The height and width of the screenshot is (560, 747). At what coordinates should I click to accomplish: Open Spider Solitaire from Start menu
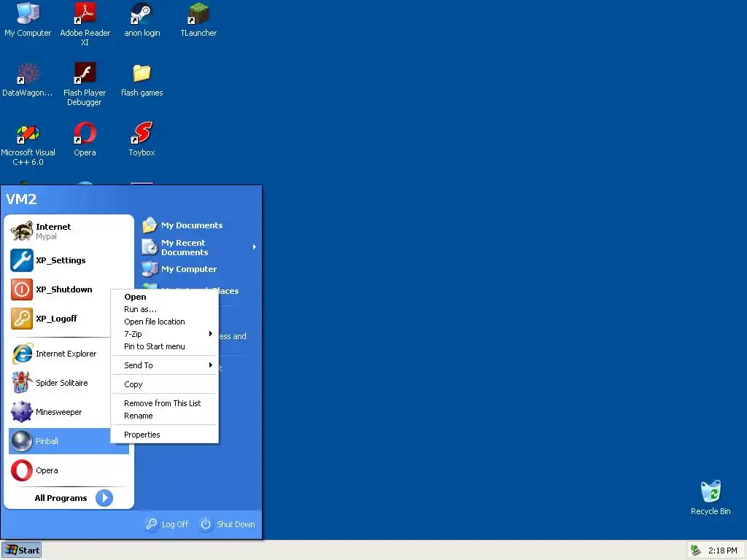(60, 383)
